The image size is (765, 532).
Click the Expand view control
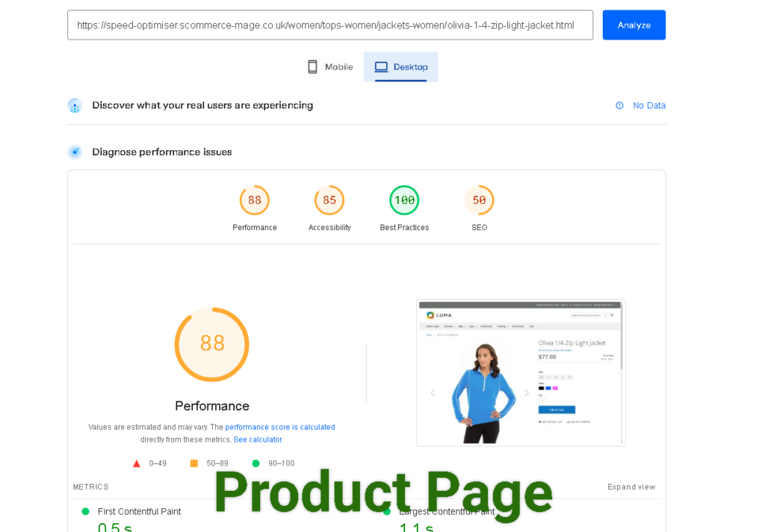(x=631, y=486)
